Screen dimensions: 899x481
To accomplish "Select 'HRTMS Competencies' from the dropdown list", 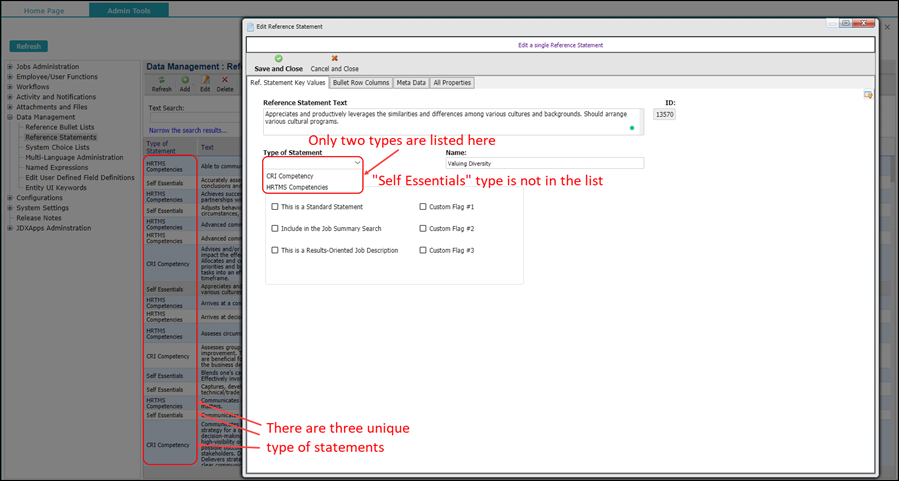I will tap(297, 187).
